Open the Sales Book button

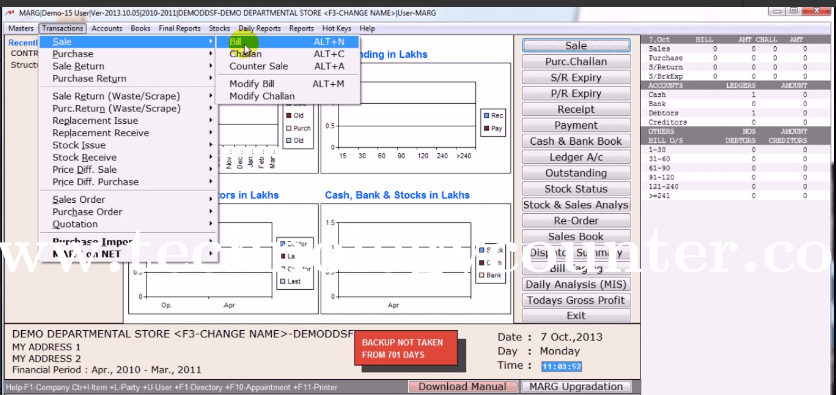pyautogui.click(x=576, y=237)
